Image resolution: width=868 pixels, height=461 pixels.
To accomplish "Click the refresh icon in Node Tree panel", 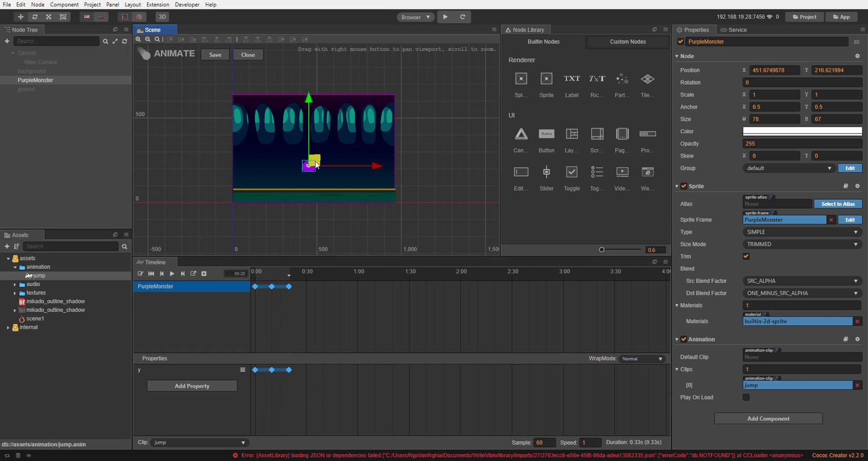I will pyautogui.click(x=125, y=41).
